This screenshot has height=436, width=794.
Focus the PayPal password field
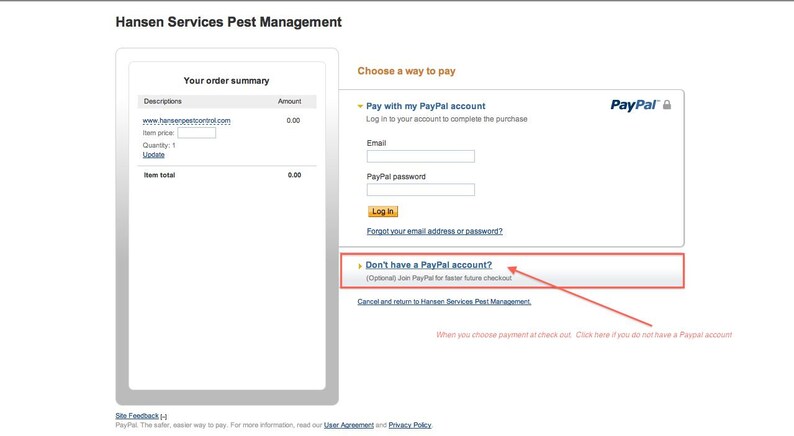pyautogui.click(x=420, y=189)
